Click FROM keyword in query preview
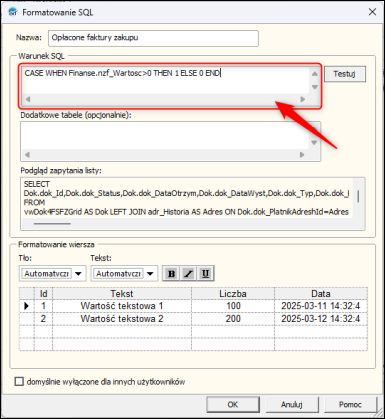Screen dimensions: 385x419 pos(34,202)
